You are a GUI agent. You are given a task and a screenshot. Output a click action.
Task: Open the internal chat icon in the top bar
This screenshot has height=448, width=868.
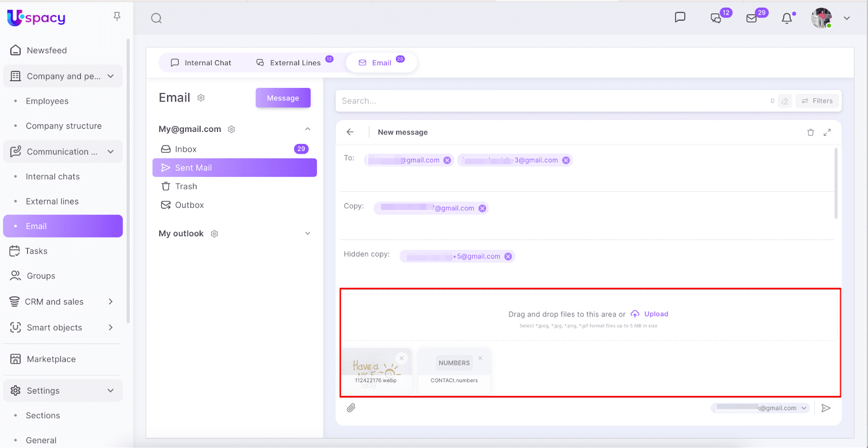(680, 17)
